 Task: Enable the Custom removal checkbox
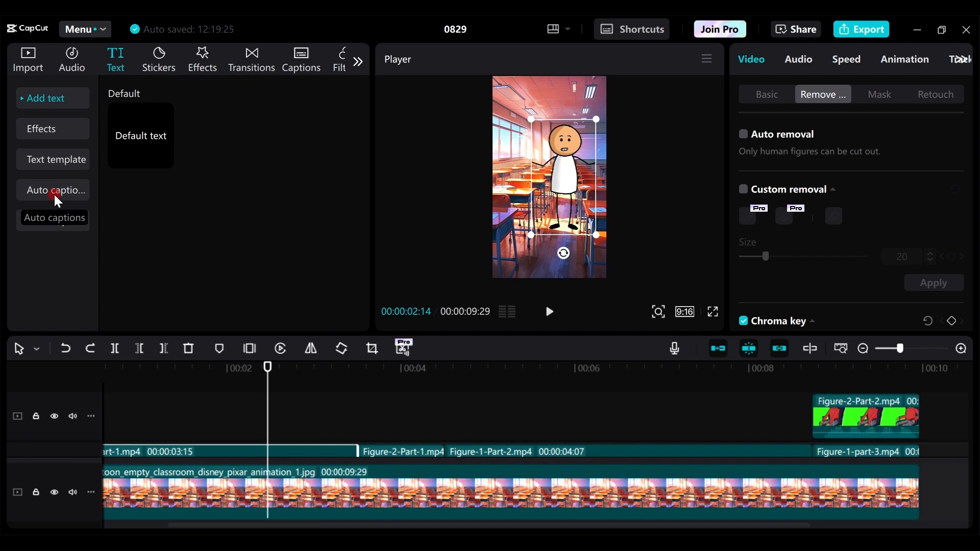coord(743,189)
